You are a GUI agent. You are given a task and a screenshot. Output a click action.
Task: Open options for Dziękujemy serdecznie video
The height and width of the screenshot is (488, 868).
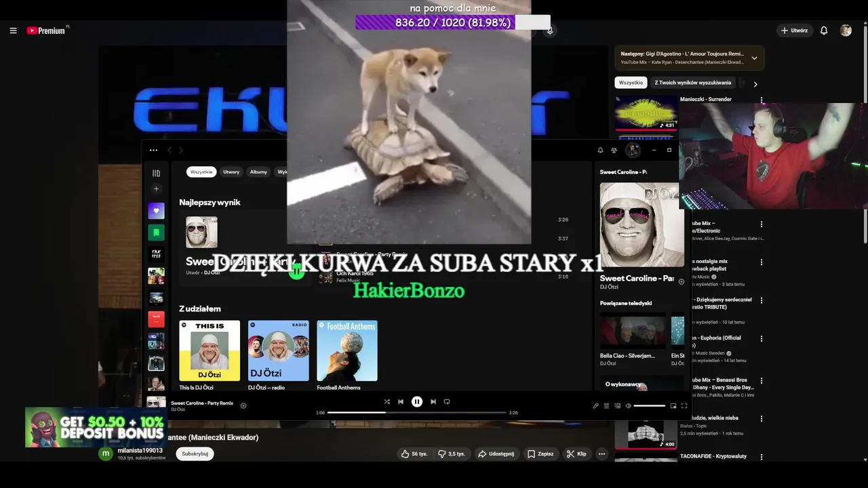762,300
